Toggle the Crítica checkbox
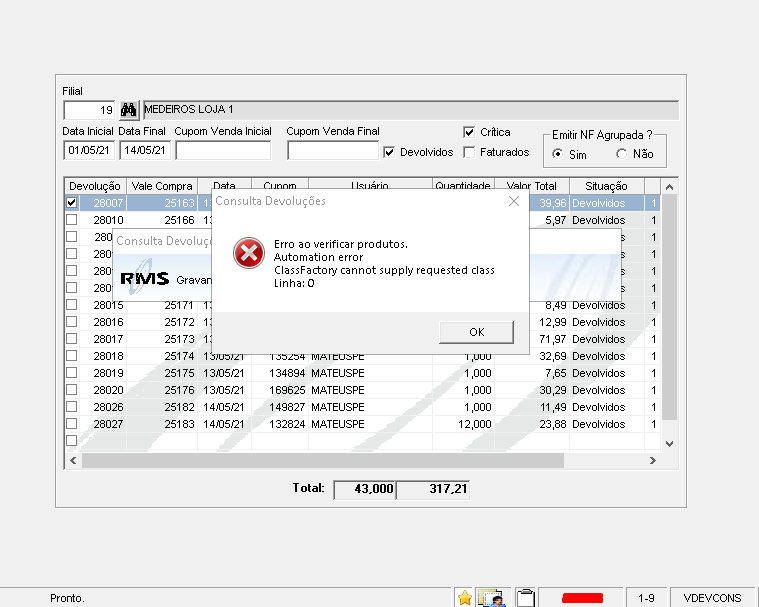 pos(469,132)
